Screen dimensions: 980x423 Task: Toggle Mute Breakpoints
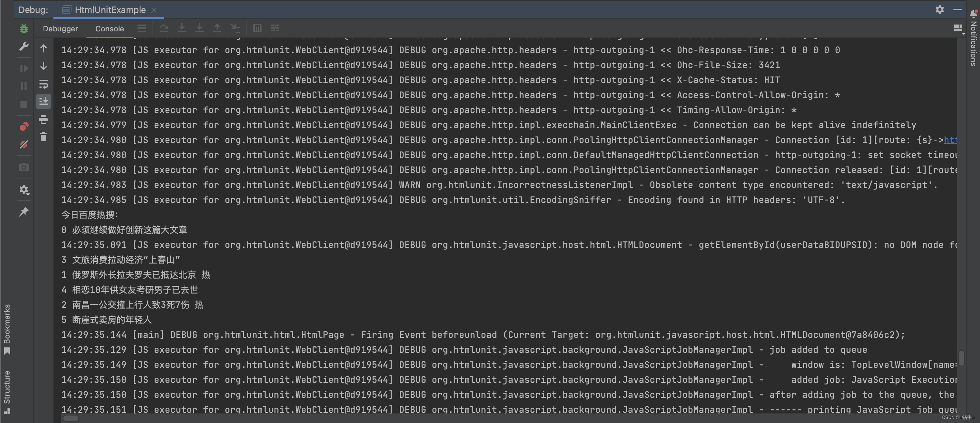click(x=23, y=144)
